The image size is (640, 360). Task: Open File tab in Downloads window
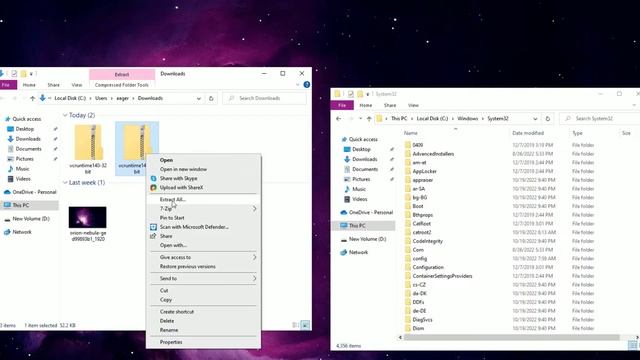point(7,85)
